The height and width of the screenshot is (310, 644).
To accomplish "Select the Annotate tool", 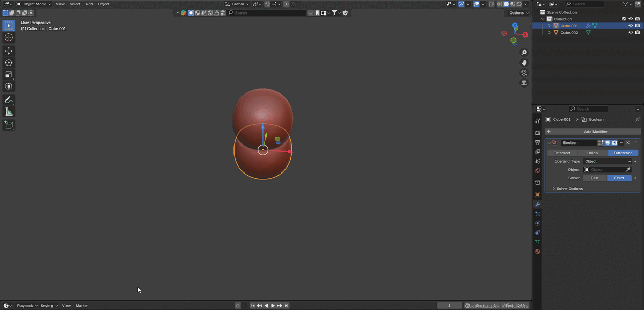I will pos(9,100).
